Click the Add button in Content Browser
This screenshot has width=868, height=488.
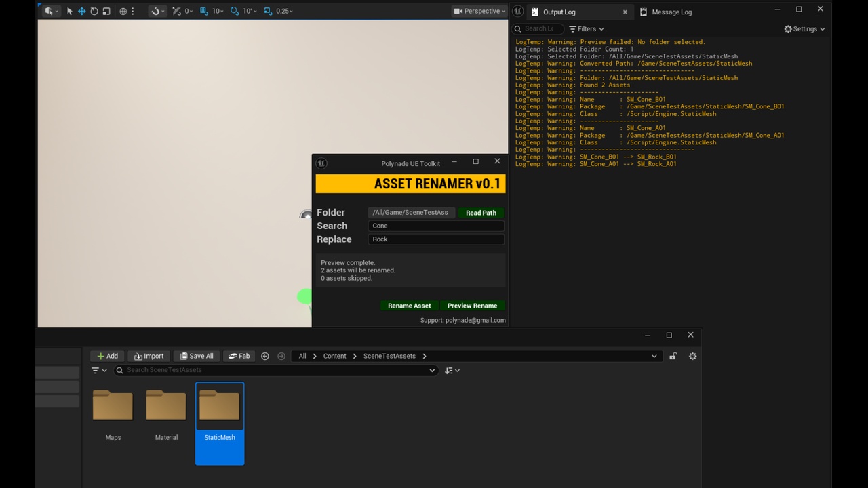(107, 356)
